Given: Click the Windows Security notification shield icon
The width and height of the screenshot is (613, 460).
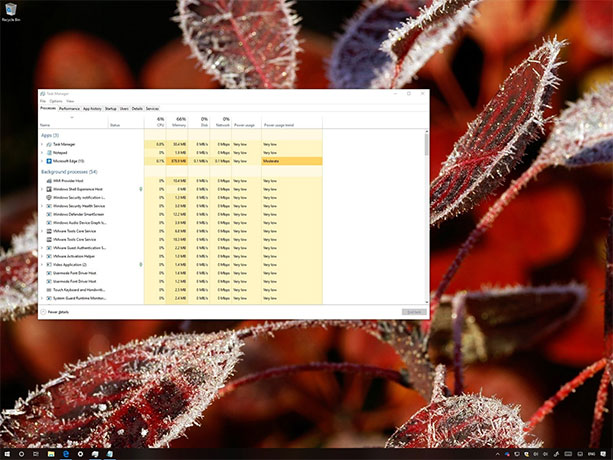Looking at the screenshot, I should (49, 197).
